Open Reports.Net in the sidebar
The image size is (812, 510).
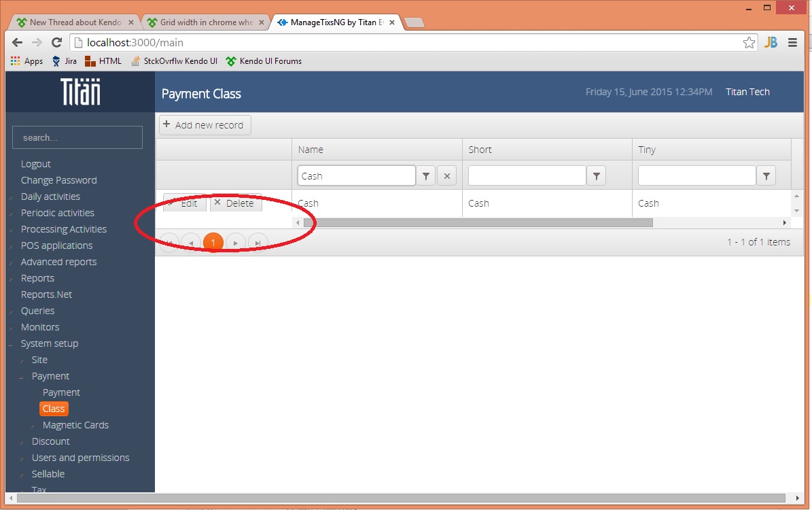point(47,294)
